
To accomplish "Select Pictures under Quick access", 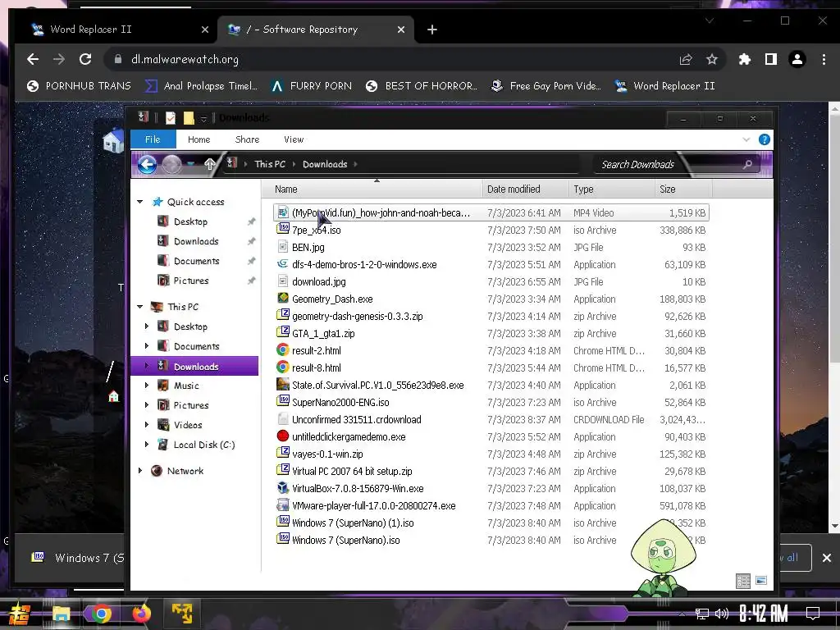I will pos(191,281).
